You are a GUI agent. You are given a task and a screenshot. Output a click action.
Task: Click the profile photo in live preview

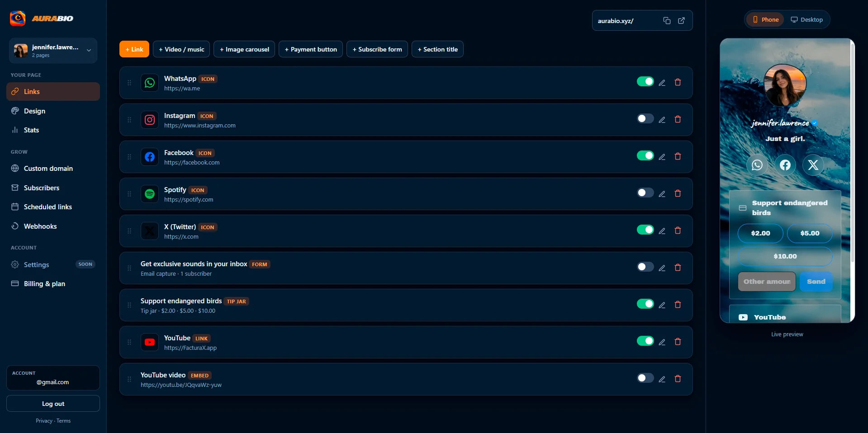(x=785, y=85)
